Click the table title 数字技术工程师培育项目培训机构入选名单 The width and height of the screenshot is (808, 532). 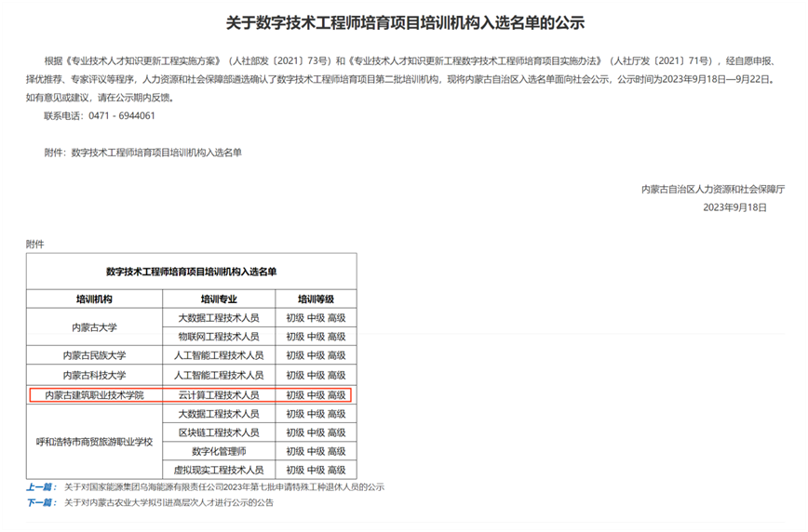coord(191,272)
